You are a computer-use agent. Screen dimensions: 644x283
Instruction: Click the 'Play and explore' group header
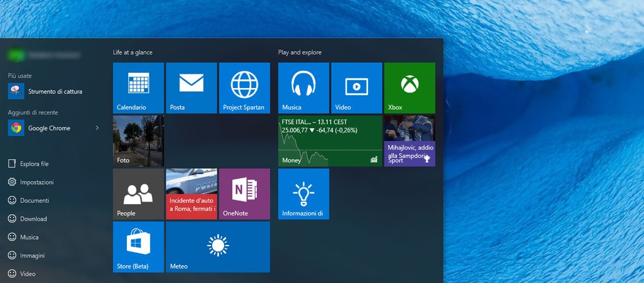(300, 53)
